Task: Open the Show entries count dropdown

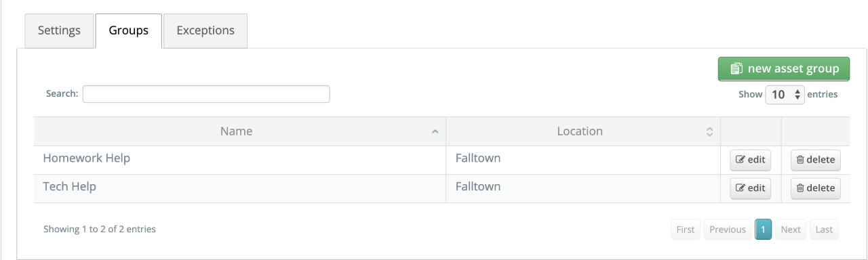Action: [x=785, y=95]
